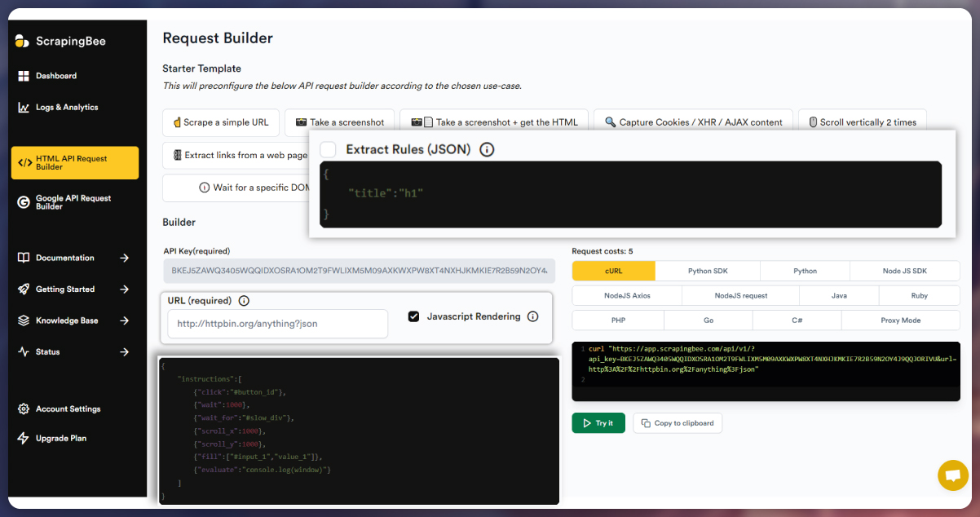The image size is (980, 517).
Task: Click info icon beside Javascript Rendering
Action: tap(533, 316)
